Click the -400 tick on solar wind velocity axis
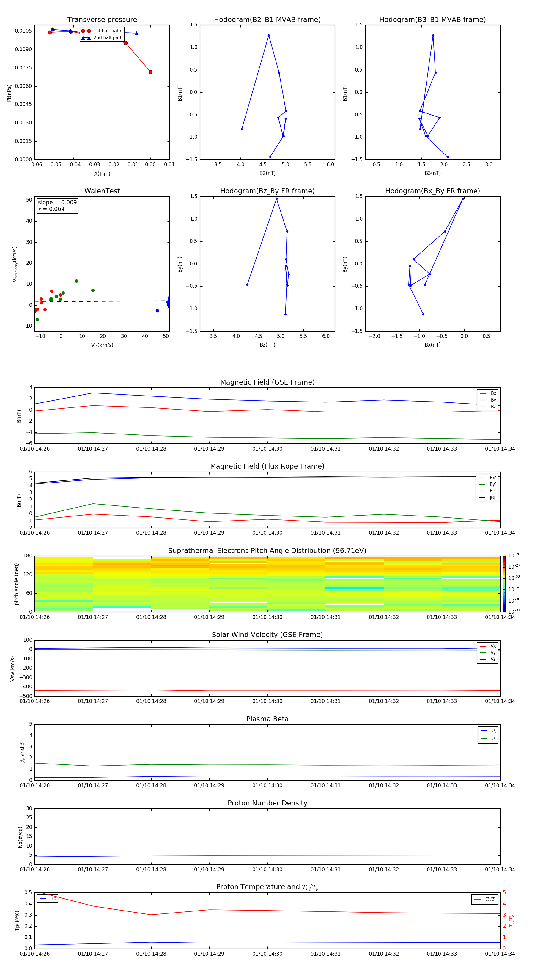The width and height of the screenshot is (535, 980). (26, 687)
